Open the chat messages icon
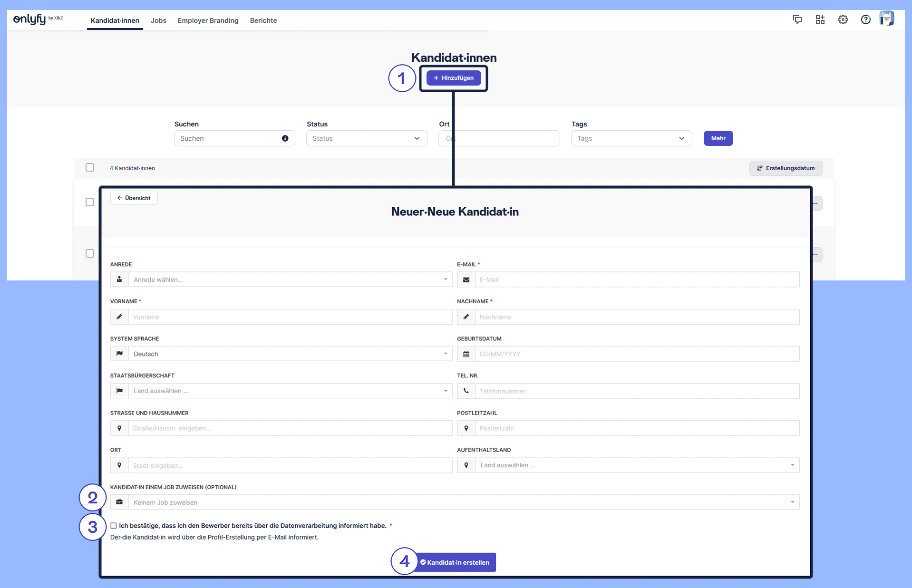912x588 pixels. coord(797,19)
